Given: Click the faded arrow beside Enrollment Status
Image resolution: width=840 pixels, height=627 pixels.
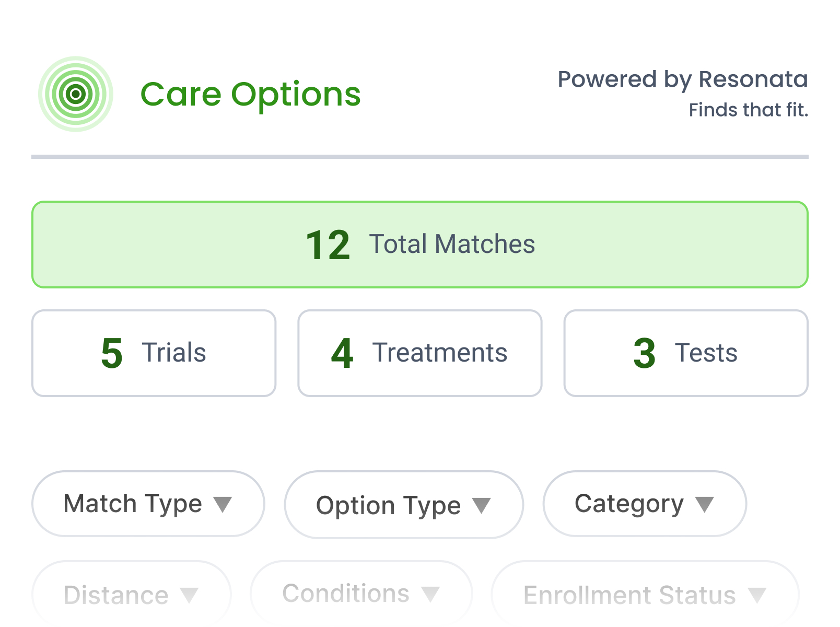Looking at the screenshot, I should [x=757, y=595].
